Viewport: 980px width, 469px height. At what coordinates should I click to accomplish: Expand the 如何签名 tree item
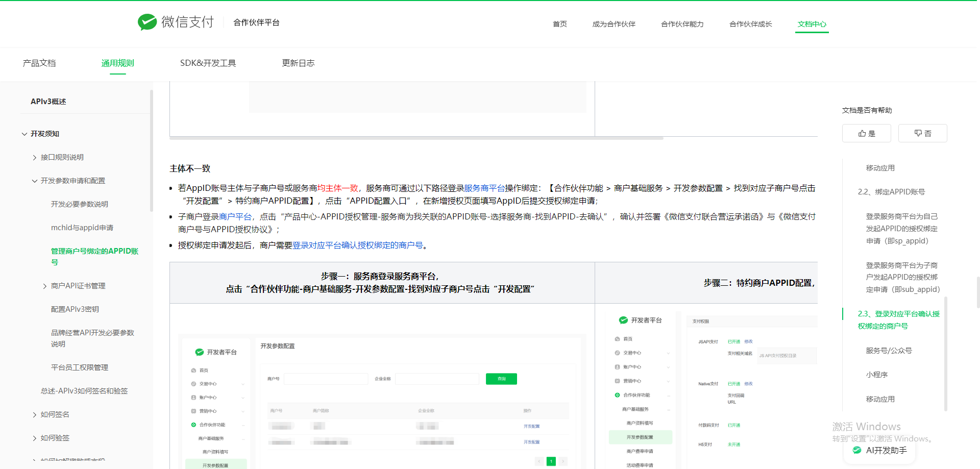point(35,414)
